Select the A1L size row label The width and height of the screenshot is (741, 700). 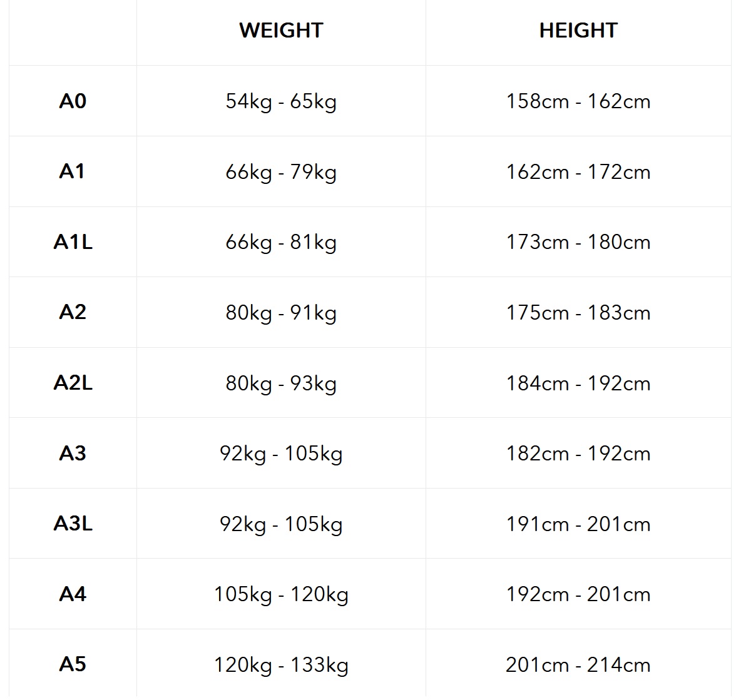(73, 242)
